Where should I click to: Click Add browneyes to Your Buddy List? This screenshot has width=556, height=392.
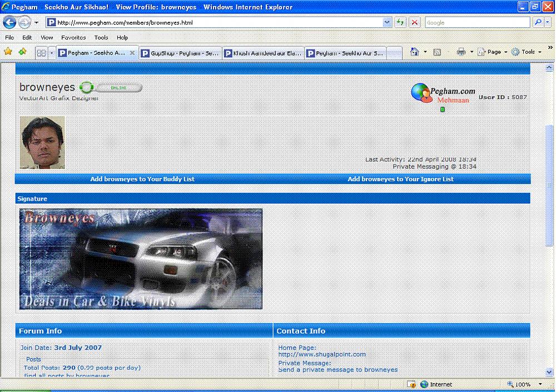click(142, 179)
